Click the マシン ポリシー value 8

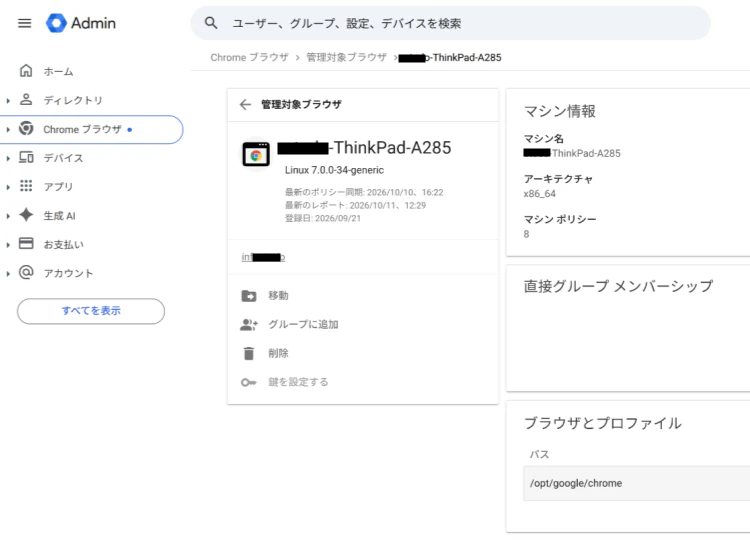click(x=526, y=234)
